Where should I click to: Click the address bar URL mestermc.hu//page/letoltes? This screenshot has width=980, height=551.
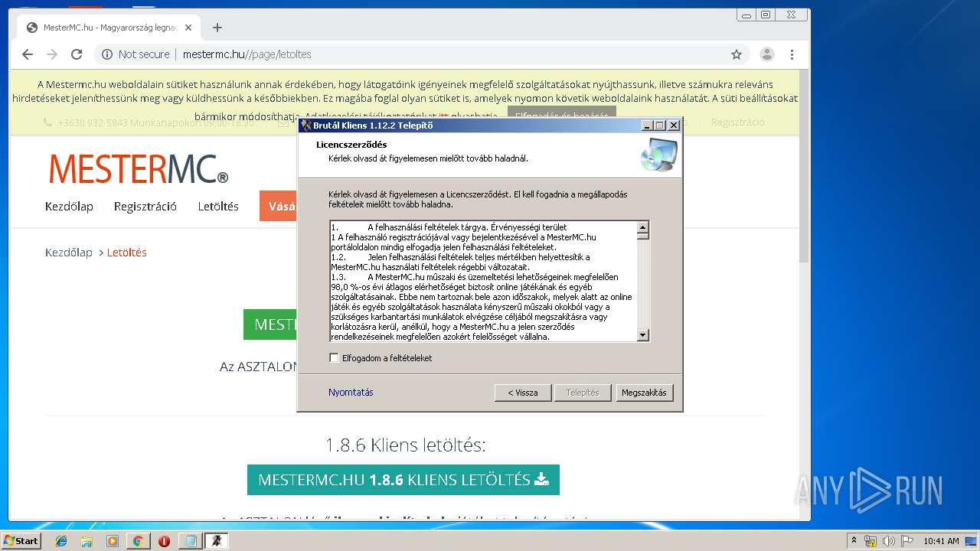tap(247, 54)
